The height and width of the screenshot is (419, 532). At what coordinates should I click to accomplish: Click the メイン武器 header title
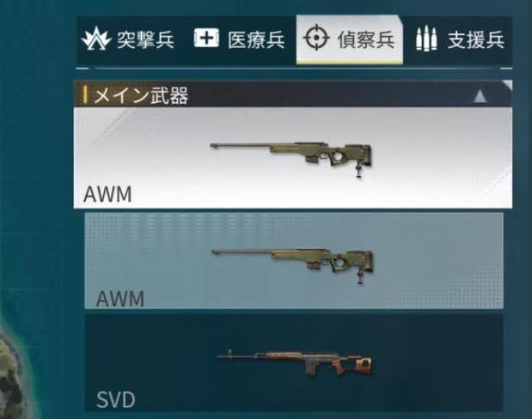pos(141,95)
